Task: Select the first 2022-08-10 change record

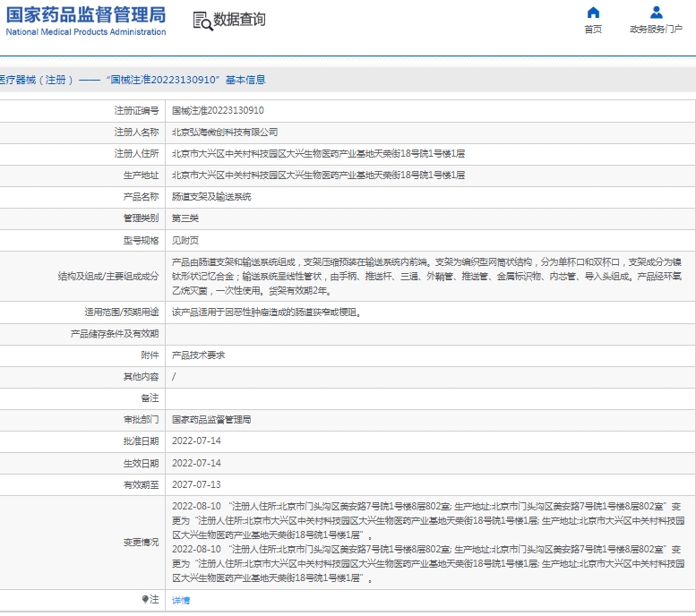Action: pos(428,520)
